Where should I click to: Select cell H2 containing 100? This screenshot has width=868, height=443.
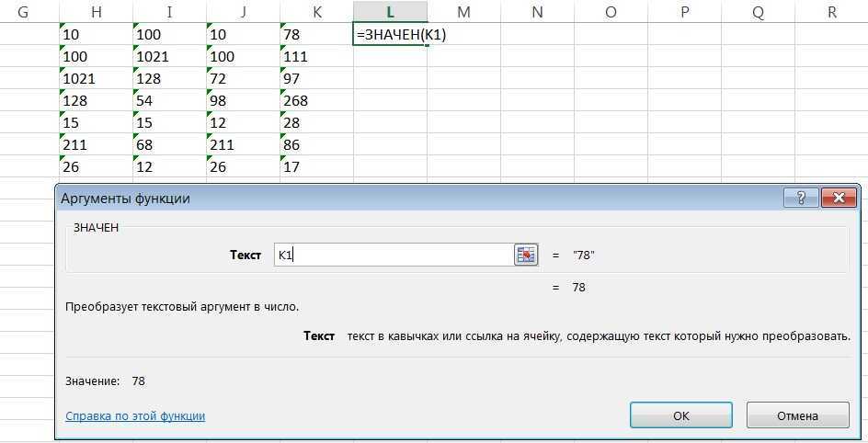(96, 56)
